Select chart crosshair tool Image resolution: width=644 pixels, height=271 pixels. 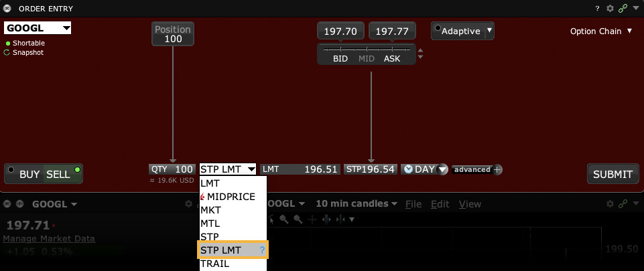click(x=312, y=219)
